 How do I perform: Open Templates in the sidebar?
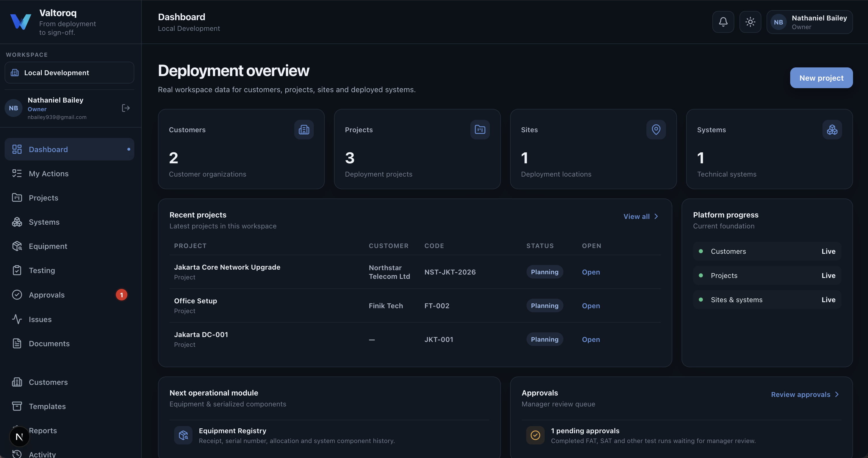tap(69, 406)
